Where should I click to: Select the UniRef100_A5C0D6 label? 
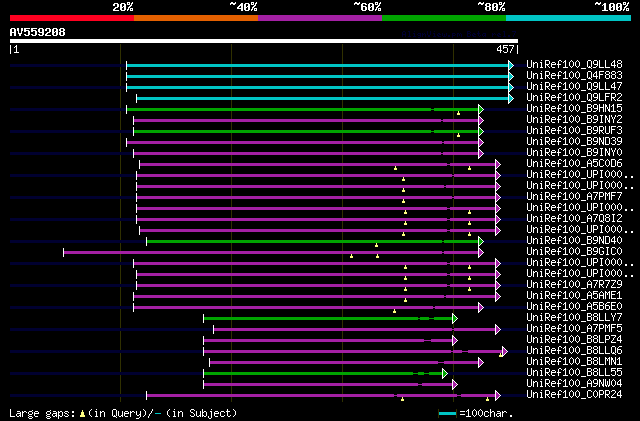point(574,164)
